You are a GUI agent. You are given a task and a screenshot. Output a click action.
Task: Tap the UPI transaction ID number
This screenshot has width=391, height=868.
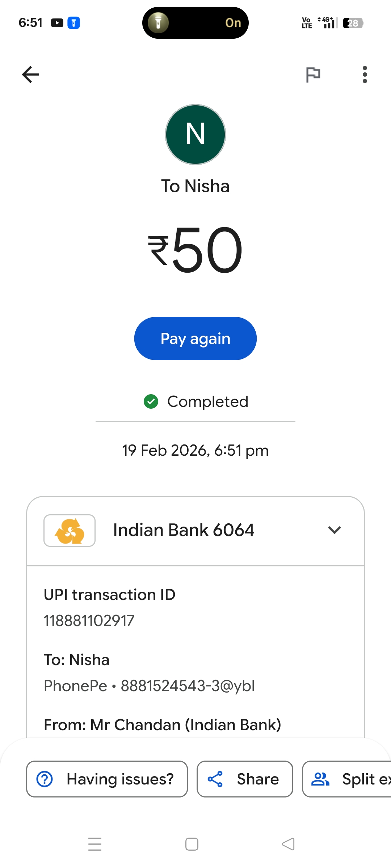click(89, 621)
